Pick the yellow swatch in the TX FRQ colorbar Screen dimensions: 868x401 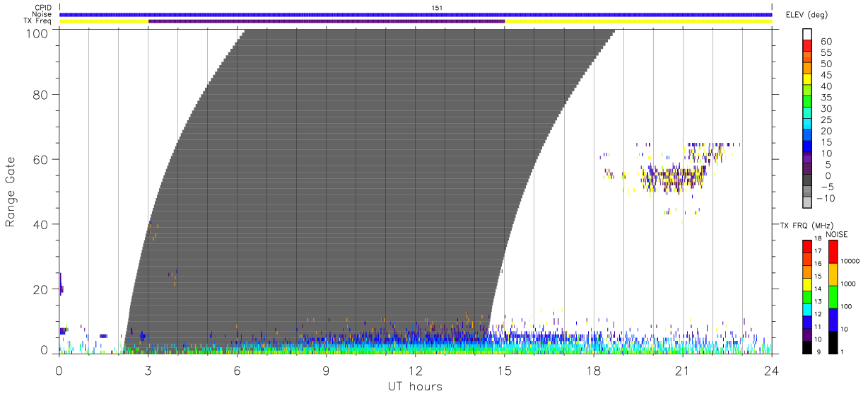tap(807, 284)
